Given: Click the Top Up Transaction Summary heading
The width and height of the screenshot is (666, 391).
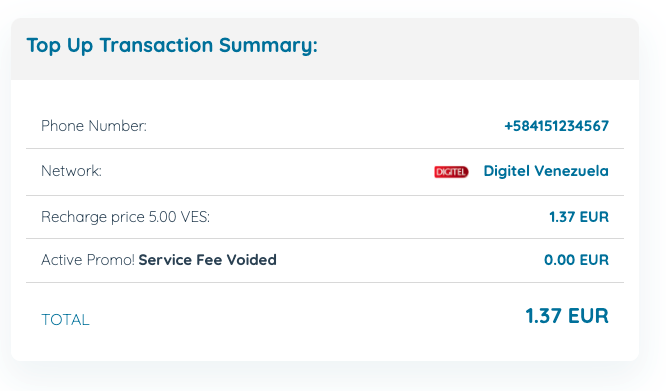Looking at the screenshot, I should [172, 46].
